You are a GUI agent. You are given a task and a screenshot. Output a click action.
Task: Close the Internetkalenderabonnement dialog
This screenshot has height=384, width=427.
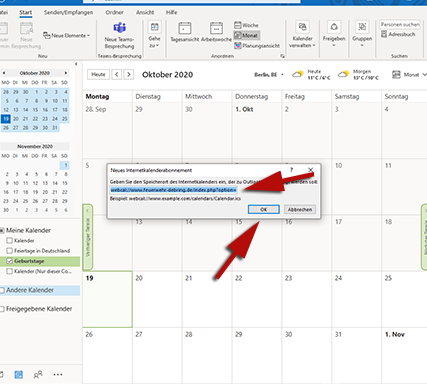pos(311,170)
